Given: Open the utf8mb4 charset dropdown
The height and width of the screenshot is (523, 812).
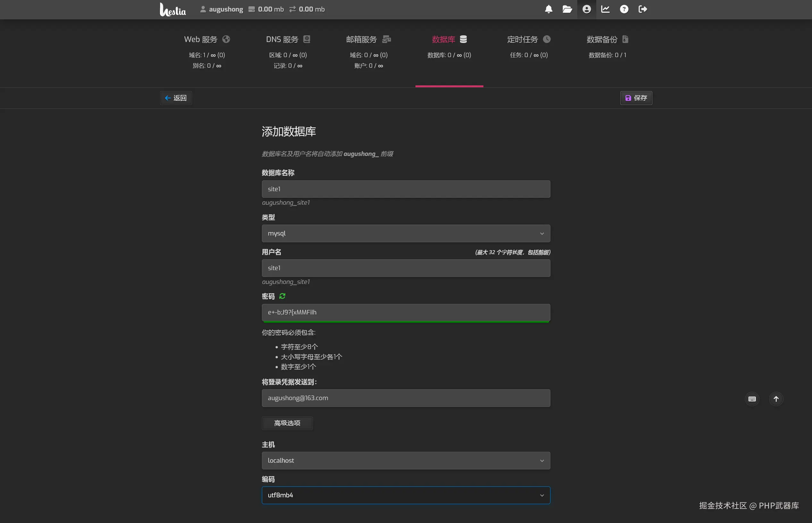Looking at the screenshot, I should coord(406,495).
